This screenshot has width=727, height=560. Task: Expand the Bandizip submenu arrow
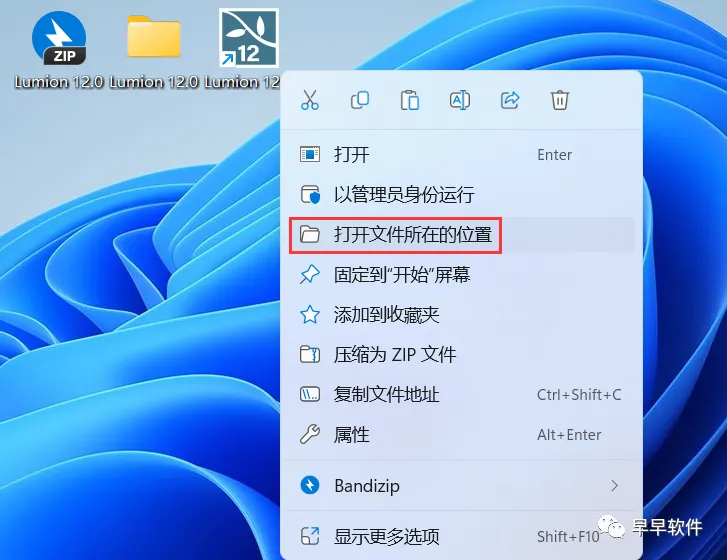614,485
